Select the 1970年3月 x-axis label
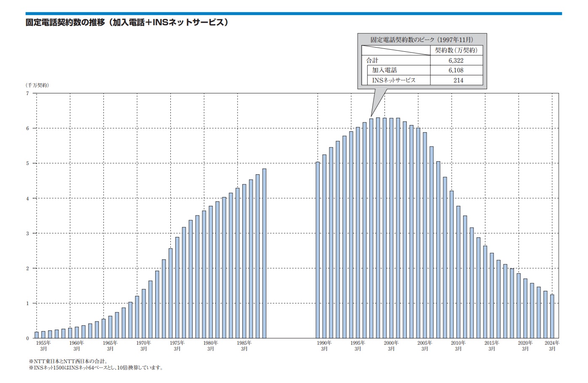The width and height of the screenshot is (588, 383). click(143, 346)
